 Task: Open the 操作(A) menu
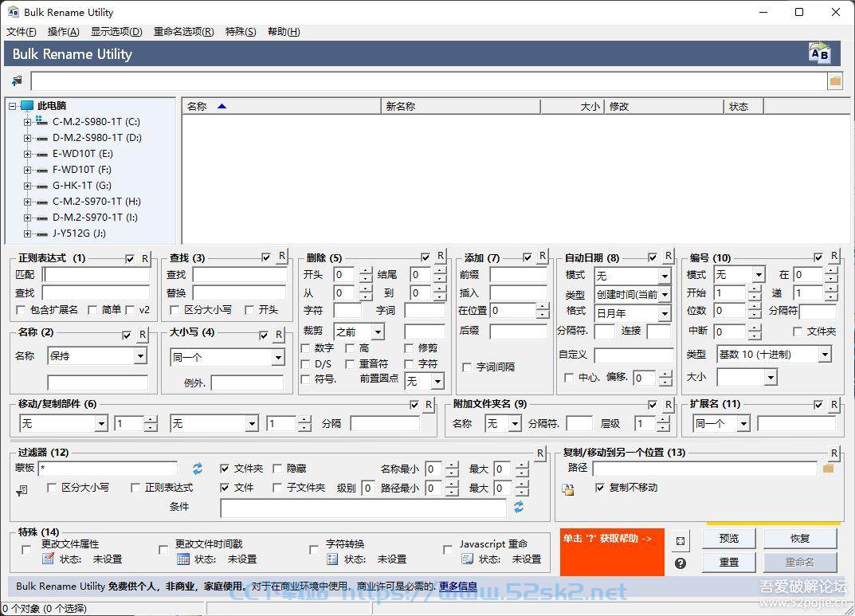tap(63, 32)
